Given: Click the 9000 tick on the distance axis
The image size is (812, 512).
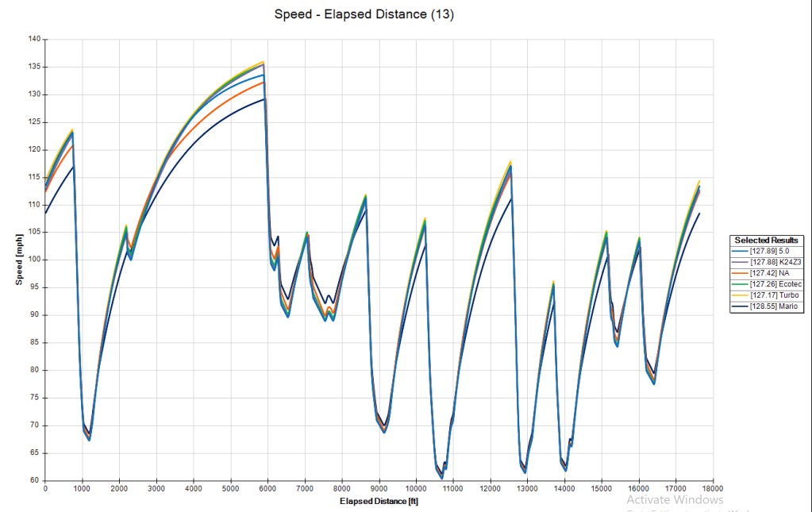Looking at the screenshot, I should click(379, 490).
